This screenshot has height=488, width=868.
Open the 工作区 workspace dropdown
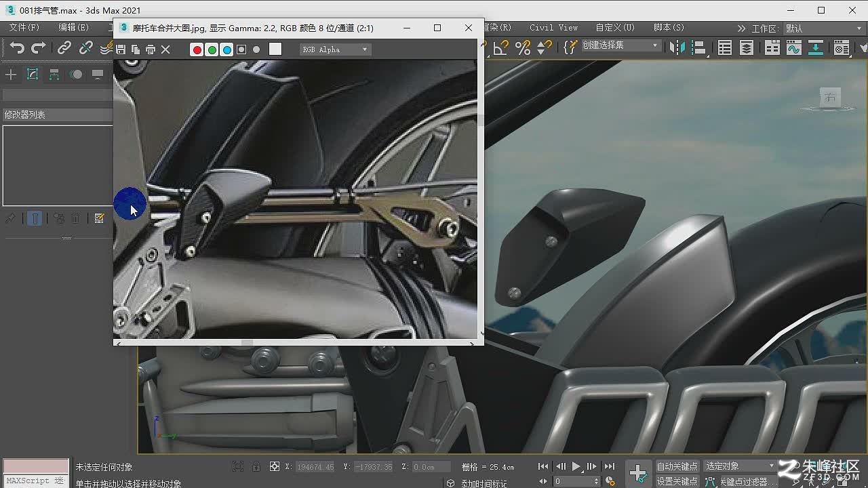[825, 28]
